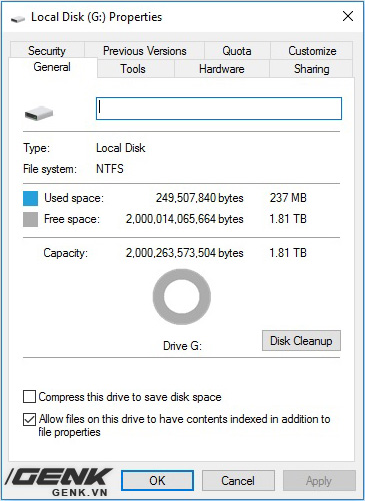Uncheck Allow files to have contents indexed
The width and height of the screenshot is (365, 501).
29,419
